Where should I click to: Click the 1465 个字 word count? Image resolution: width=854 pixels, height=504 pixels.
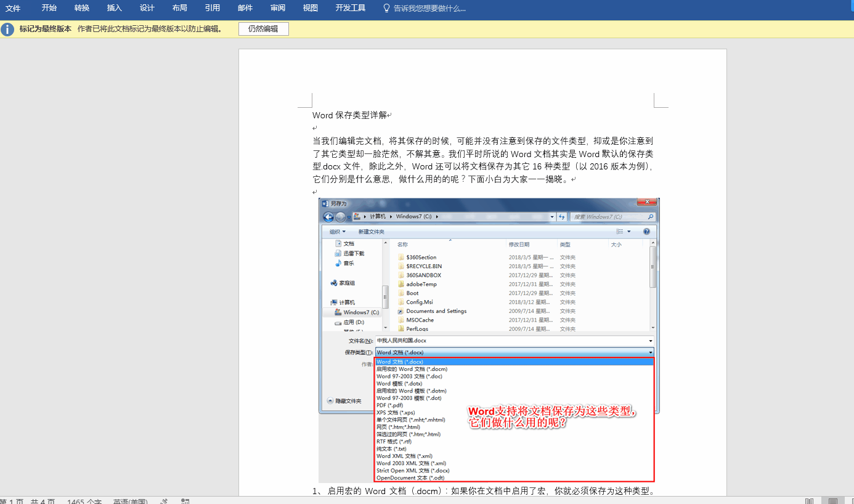(x=84, y=502)
